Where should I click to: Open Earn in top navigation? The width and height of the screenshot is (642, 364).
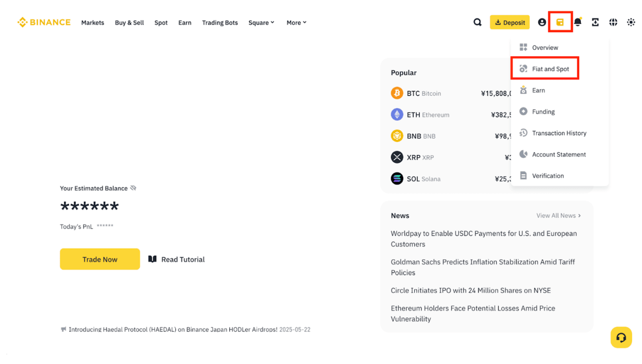[185, 23]
